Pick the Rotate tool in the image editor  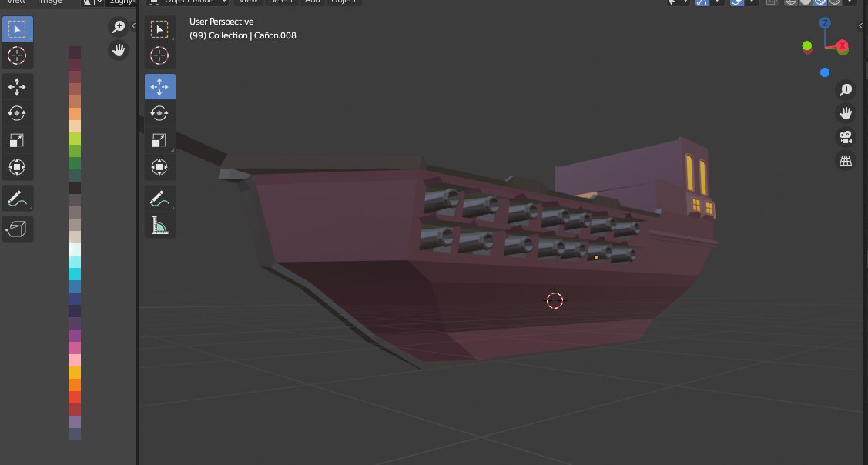coord(17,113)
